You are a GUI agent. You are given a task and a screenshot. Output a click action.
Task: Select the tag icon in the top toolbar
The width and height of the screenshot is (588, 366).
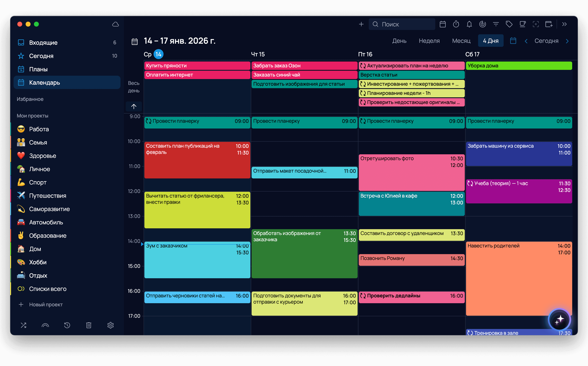[x=509, y=24]
